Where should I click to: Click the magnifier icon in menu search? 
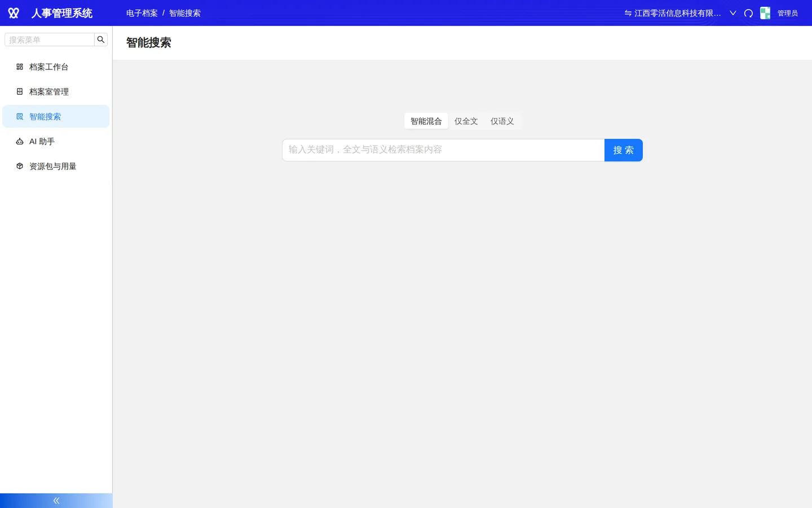click(x=101, y=40)
